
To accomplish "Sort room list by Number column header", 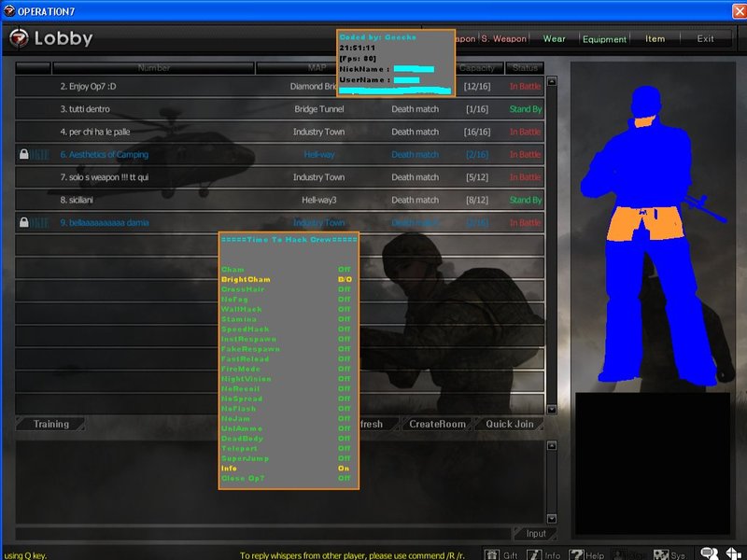I will coord(153,68).
